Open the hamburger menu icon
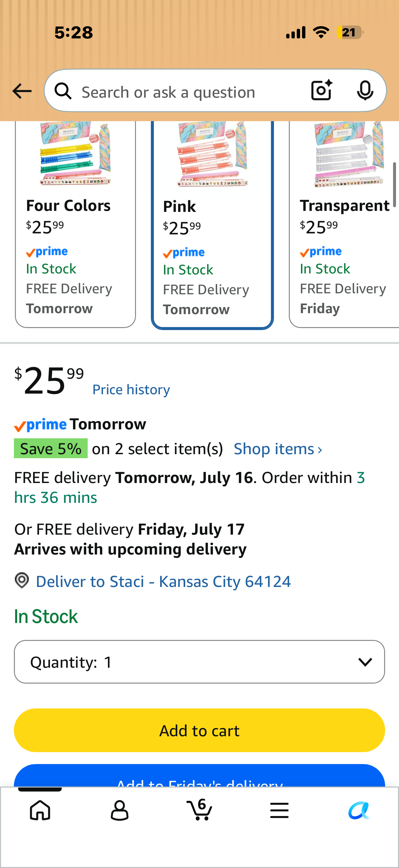The image size is (399, 868). (x=279, y=810)
